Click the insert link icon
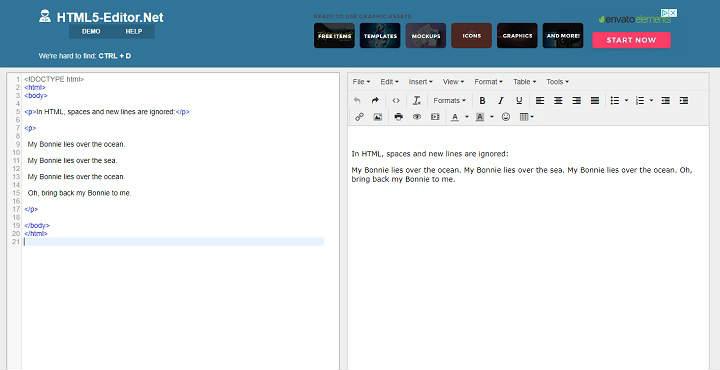The width and height of the screenshot is (720, 370). coord(360,117)
